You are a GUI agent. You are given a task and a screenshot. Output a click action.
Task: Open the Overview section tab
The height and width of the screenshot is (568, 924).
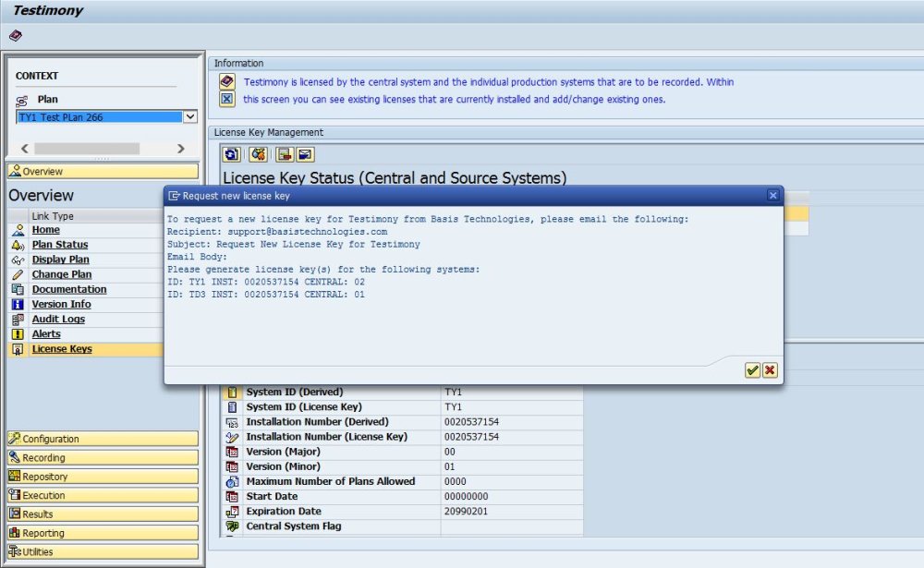[103, 172]
